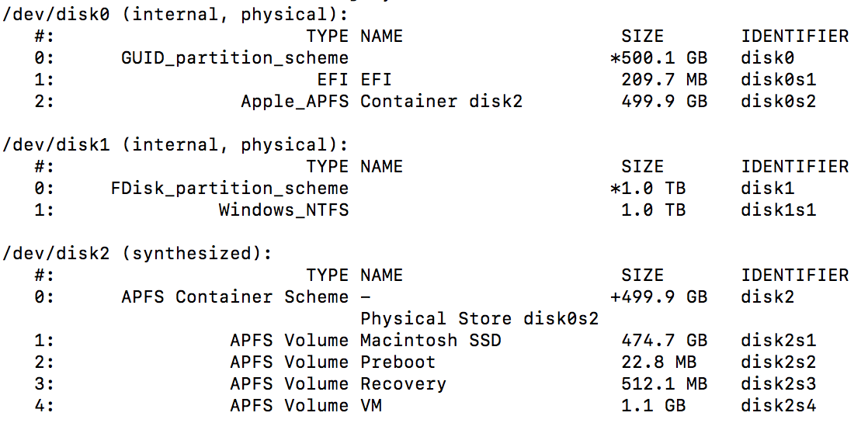868x423 pixels.
Task: Click the disk0s1 identifier text
Action: (x=778, y=79)
